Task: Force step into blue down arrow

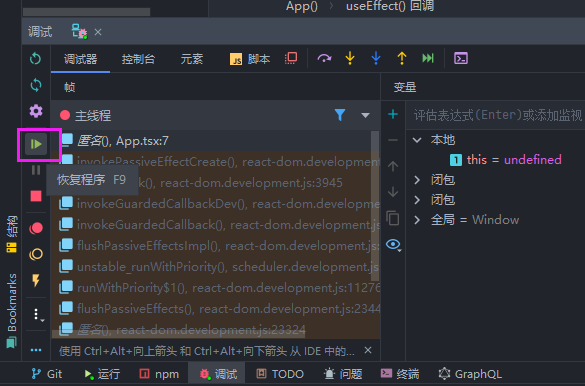Action: tap(376, 59)
